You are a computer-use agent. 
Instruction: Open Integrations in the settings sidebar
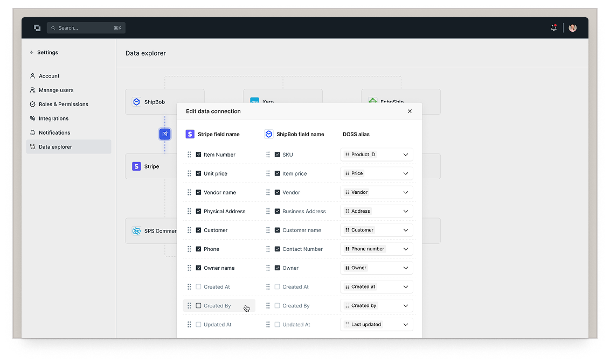53,118
